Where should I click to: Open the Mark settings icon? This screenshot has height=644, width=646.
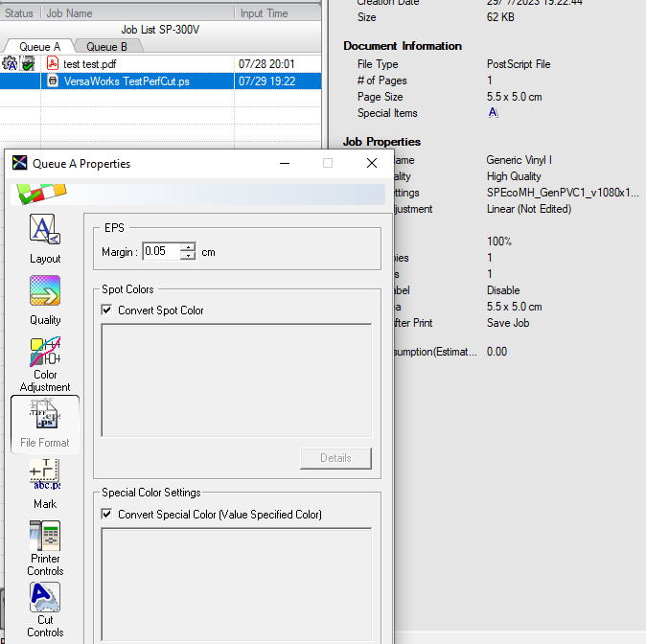point(45,474)
